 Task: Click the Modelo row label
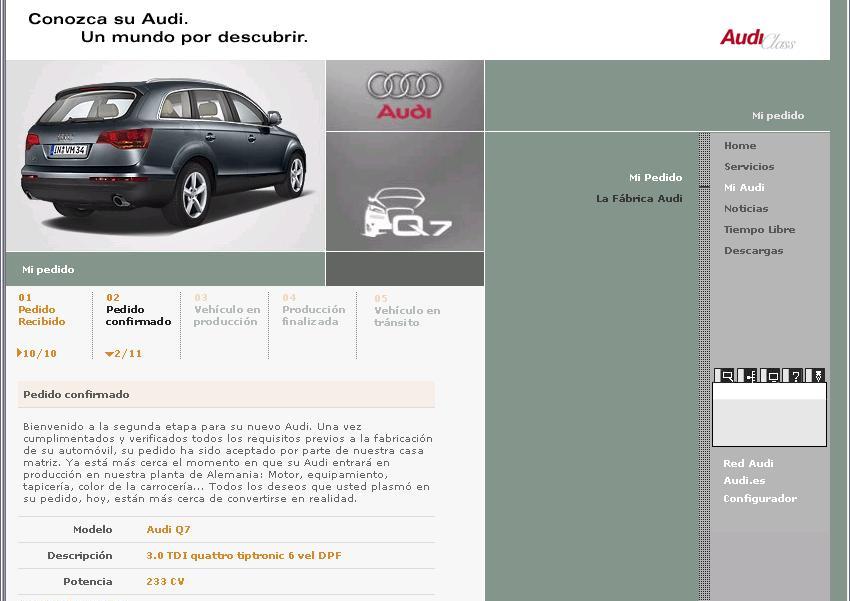click(x=93, y=529)
